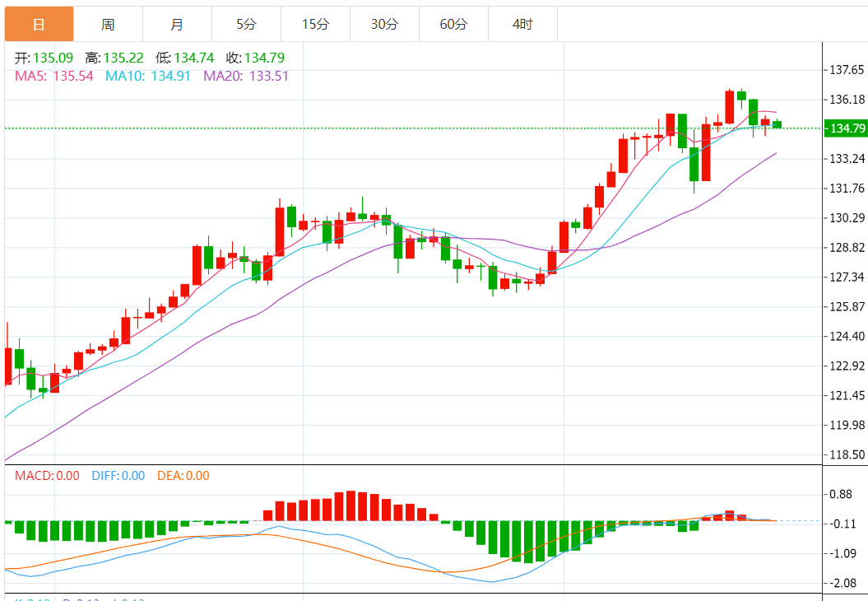Open the 30分 interval tab

385,24
